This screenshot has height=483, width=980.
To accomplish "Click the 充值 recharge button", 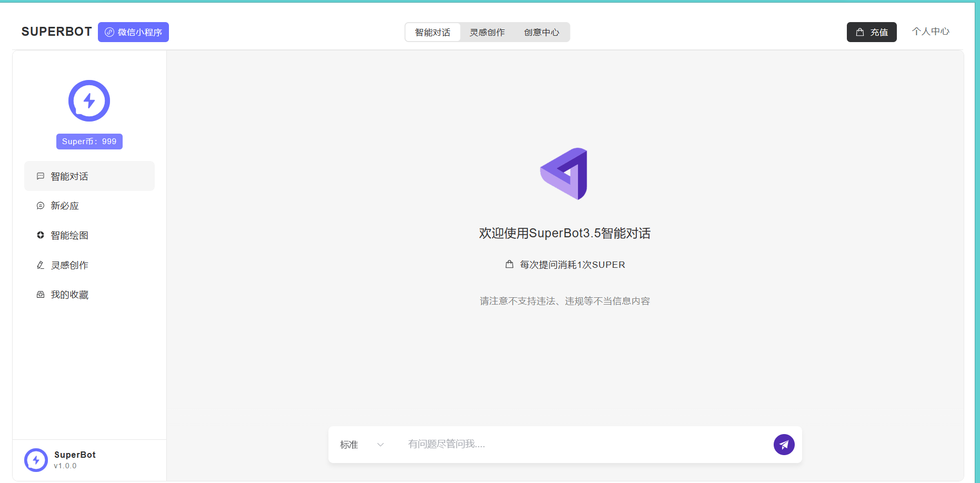I will click(872, 32).
